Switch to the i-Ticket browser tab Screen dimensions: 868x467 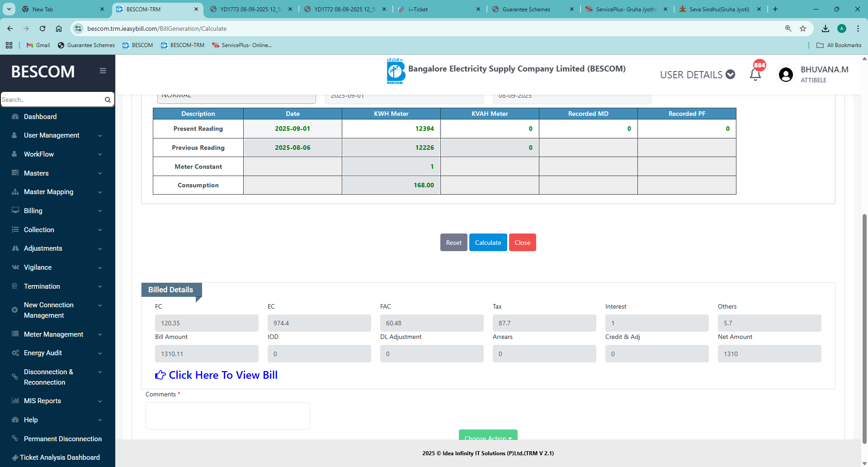[418, 9]
